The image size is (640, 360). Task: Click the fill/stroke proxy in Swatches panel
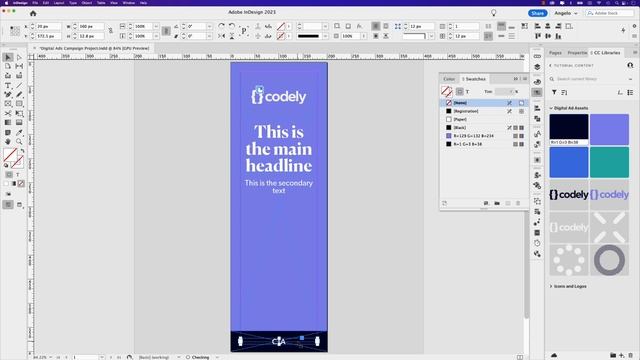click(447, 91)
